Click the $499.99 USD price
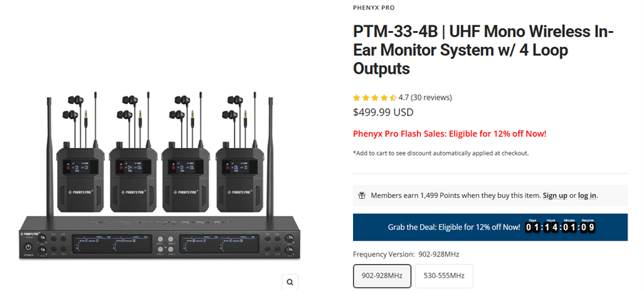This screenshot has height=291, width=644. pos(383,112)
